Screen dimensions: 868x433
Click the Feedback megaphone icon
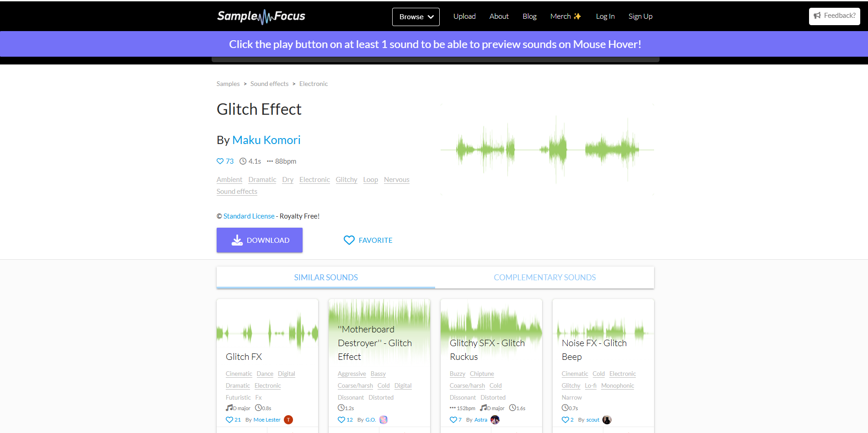point(818,16)
